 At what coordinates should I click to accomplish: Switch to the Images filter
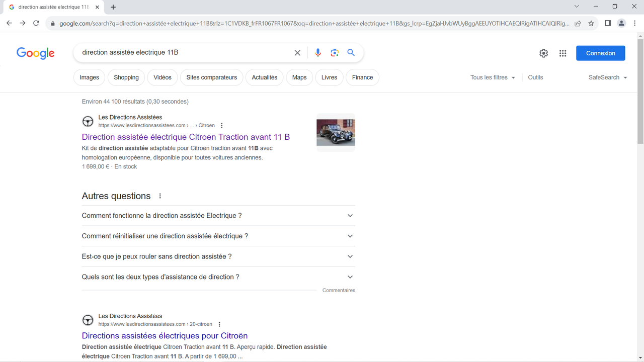[89, 77]
